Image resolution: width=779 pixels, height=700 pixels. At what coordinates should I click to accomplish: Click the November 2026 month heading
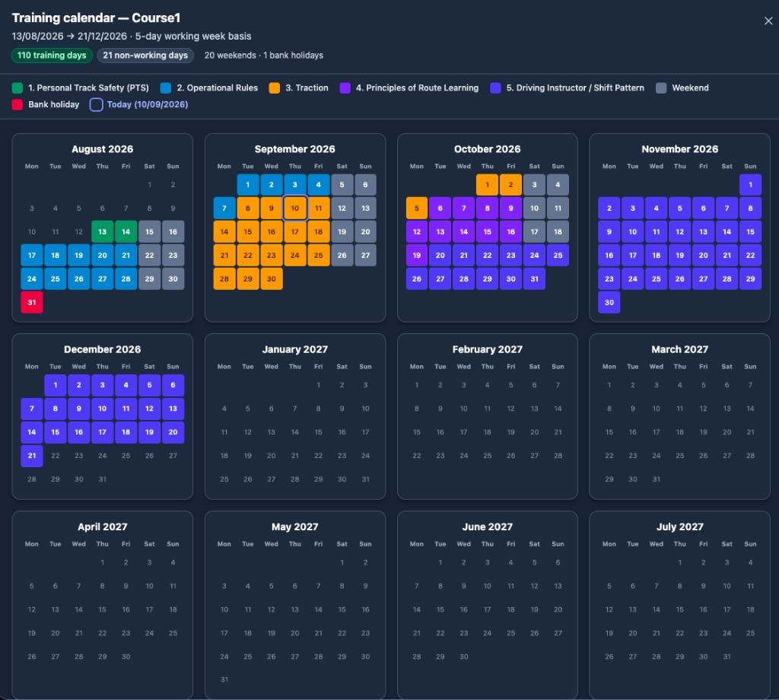coord(679,149)
